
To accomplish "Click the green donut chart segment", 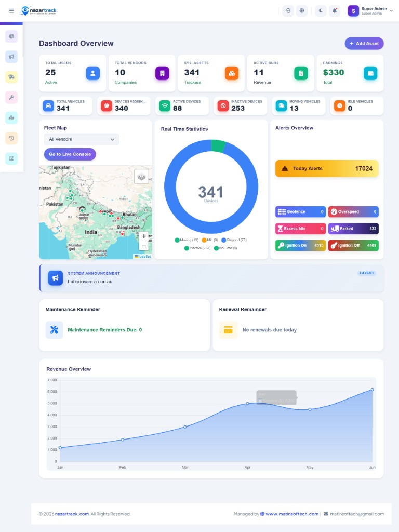I will coord(218,146).
